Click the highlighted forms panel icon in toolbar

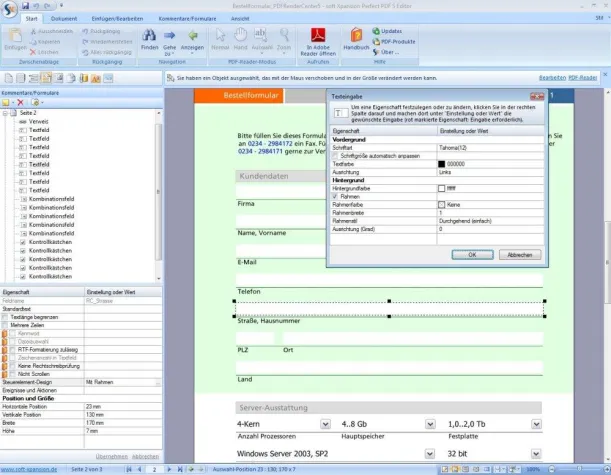click(x=46, y=78)
